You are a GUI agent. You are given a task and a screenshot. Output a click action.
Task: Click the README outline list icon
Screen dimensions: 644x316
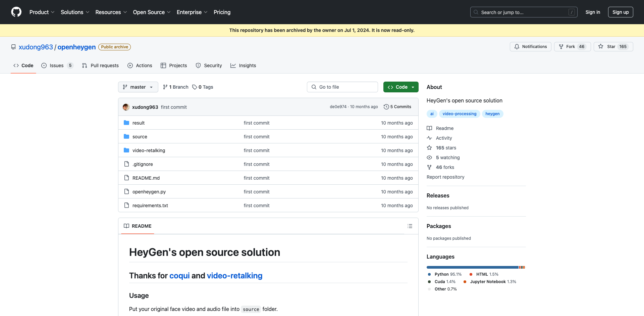click(410, 226)
